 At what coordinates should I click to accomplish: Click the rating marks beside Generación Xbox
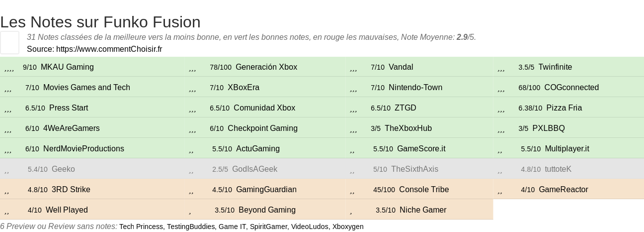192,68
